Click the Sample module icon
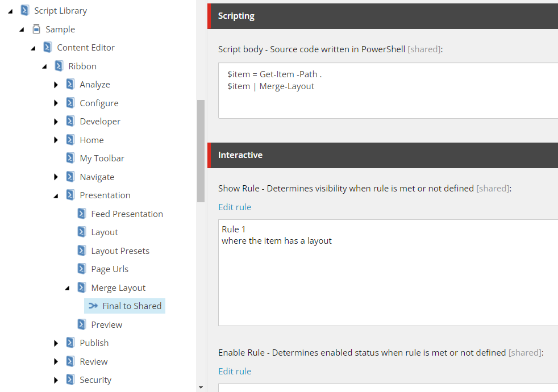The width and height of the screenshot is (558, 392). 36,29
